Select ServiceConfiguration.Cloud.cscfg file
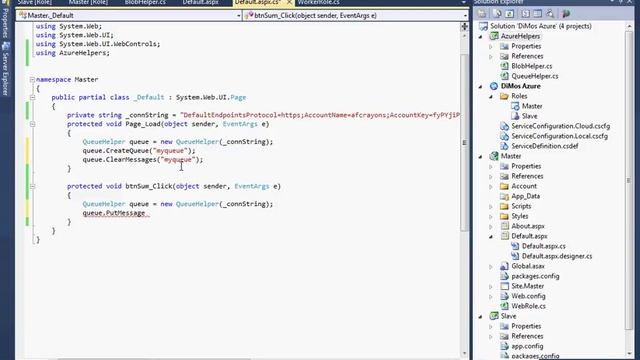This screenshot has width=640, height=360. click(560, 126)
